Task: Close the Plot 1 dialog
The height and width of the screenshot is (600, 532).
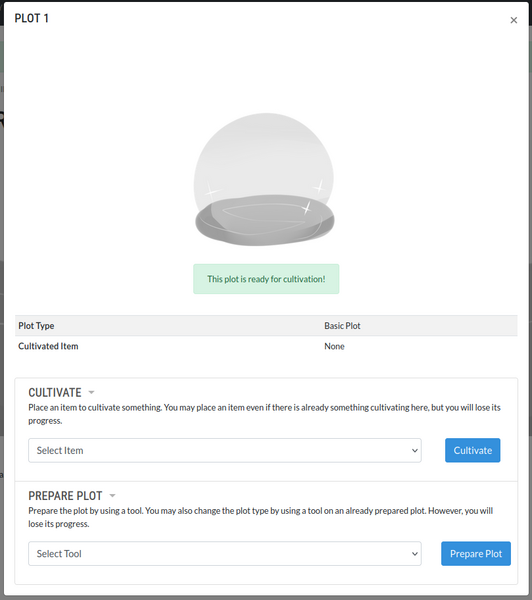Action: point(514,20)
